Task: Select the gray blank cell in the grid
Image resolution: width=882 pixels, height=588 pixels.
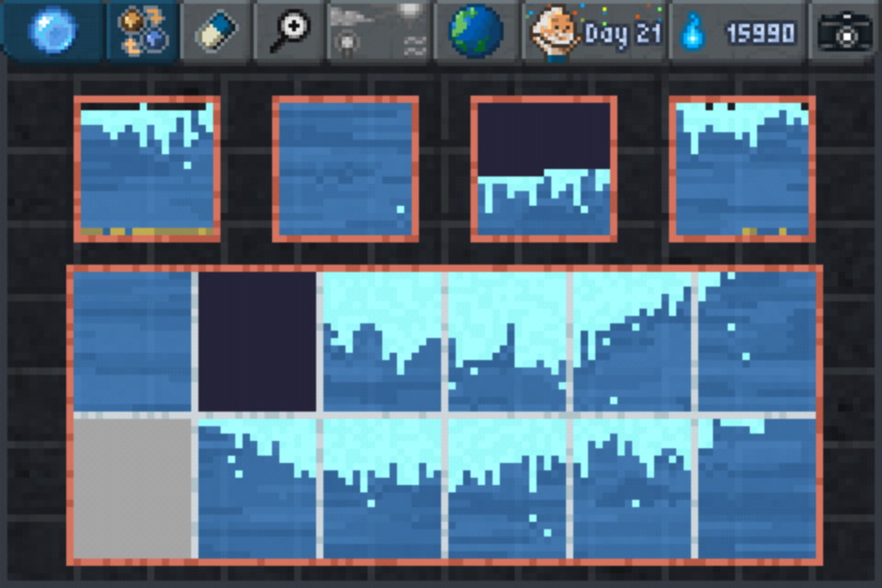Action: pyautogui.click(x=132, y=489)
